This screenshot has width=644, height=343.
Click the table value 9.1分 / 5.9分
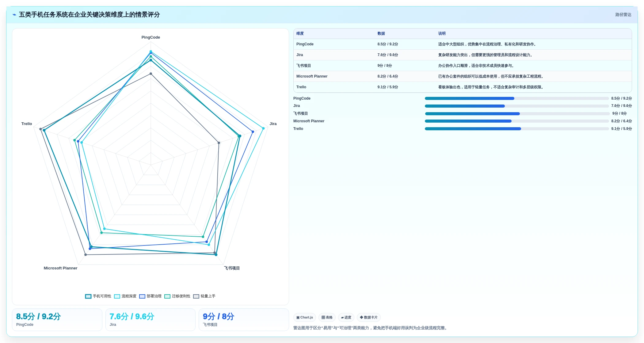pos(388,87)
